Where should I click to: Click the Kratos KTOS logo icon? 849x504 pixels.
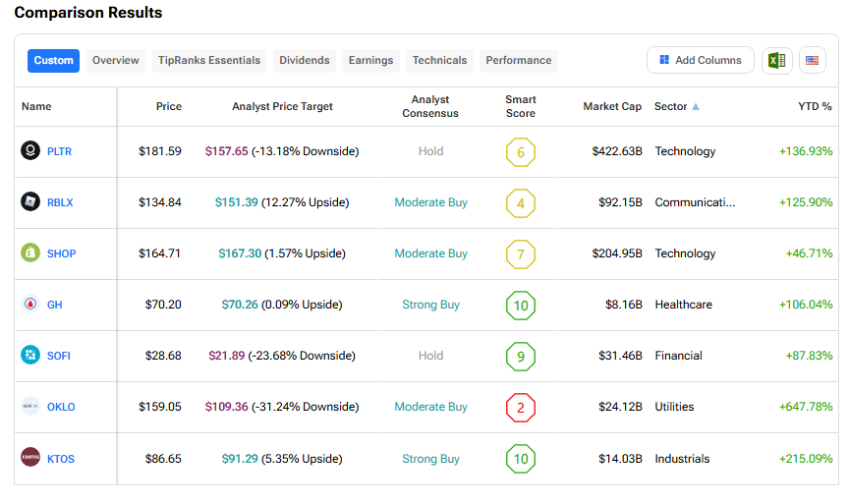[x=30, y=459]
